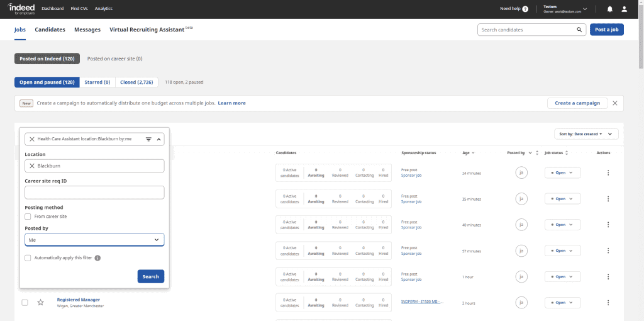The height and width of the screenshot is (321, 644).
Task: Check Automatically apply this filter
Action: click(28, 257)
